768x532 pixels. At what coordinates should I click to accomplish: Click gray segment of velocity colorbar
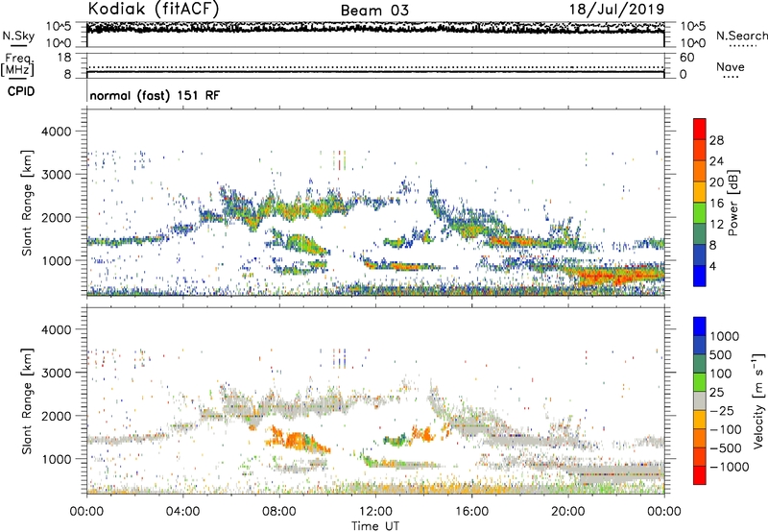[x=700, y=401]
